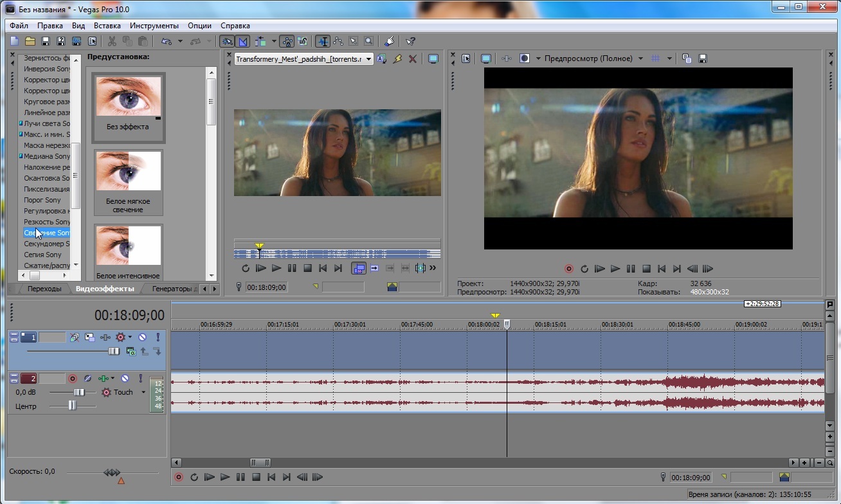Click record button in preview transport
Image resolution: width=841 pixels, height=504 pixels.
[568, 269]
